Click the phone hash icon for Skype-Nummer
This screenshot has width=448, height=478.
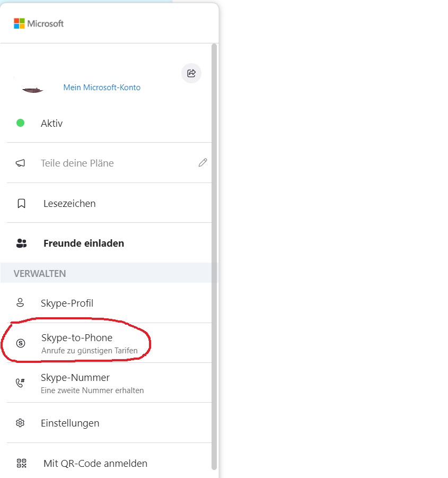[21, 383]
